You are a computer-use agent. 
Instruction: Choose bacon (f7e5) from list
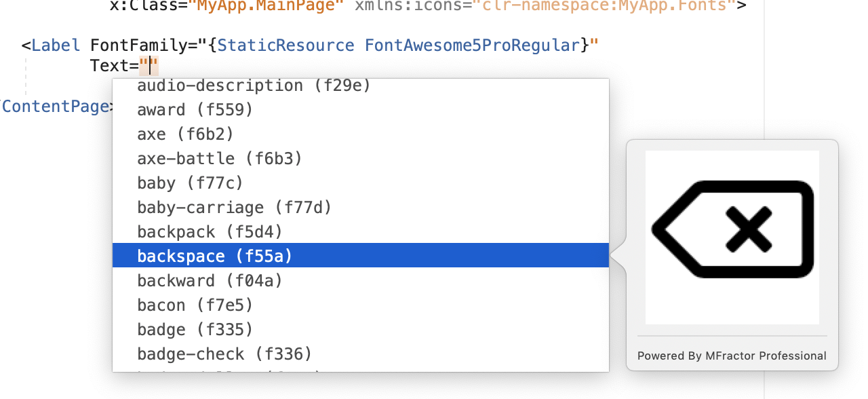click(360, 305)
